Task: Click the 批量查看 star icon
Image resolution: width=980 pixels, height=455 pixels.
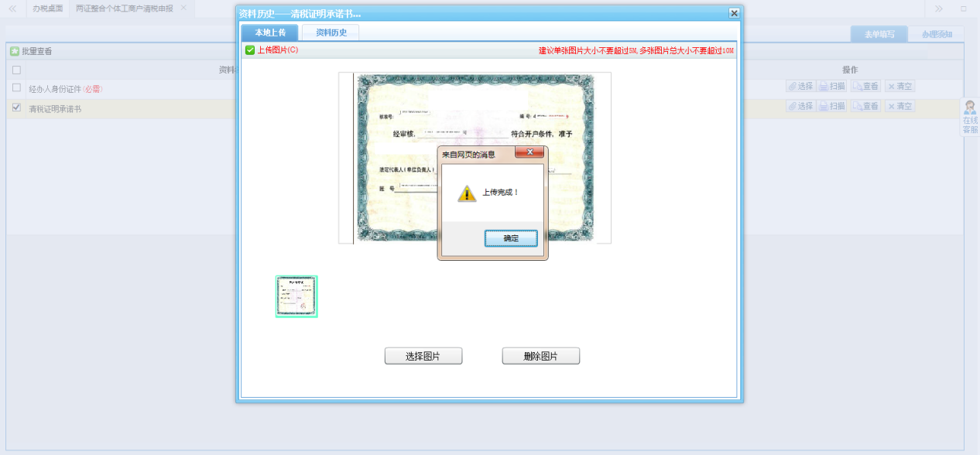Action: [x=15, y=51]
